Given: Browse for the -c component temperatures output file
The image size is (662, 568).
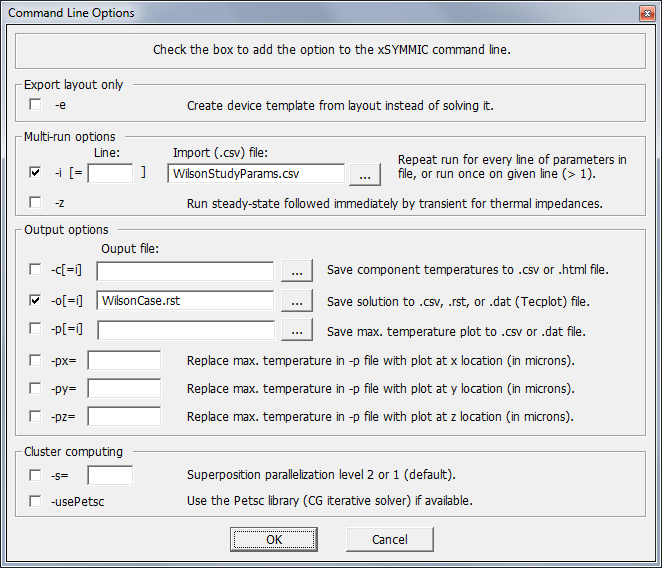Looking at the screenshot, I should tap(297, 270).
